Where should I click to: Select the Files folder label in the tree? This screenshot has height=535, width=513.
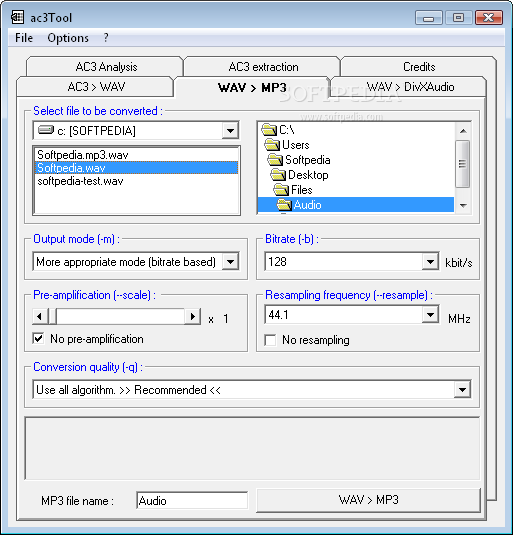pyautogui.click(x=302, y=190)
